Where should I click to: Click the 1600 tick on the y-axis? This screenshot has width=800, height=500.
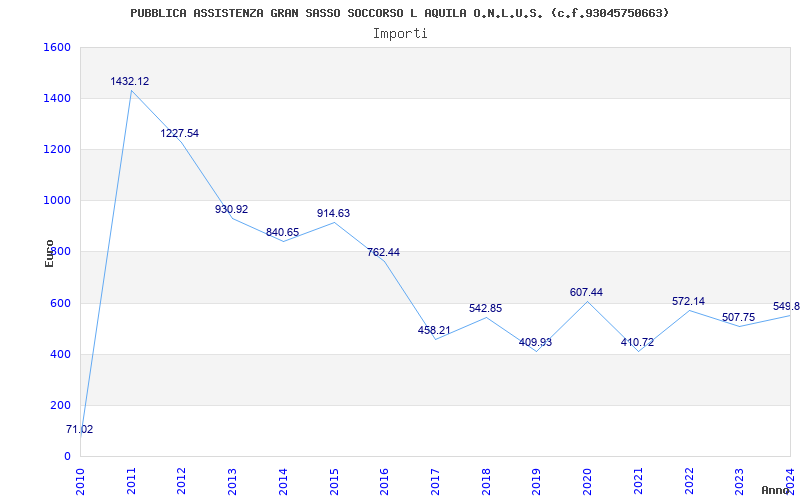coord(57,47)
